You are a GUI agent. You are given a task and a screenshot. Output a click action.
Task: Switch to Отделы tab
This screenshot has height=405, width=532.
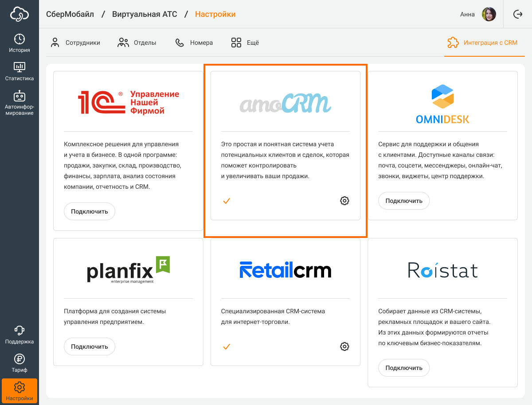[137, 43]
